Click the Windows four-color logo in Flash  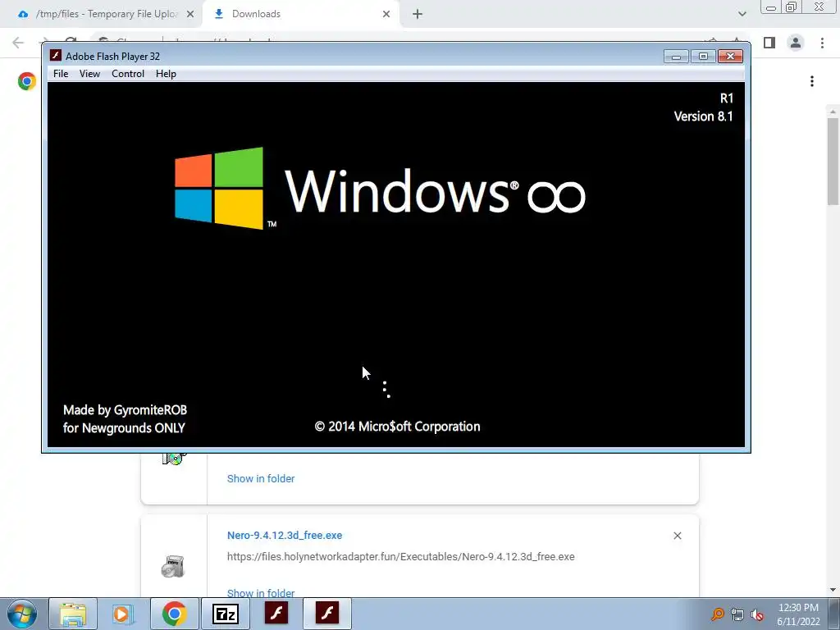coord(219,188)
